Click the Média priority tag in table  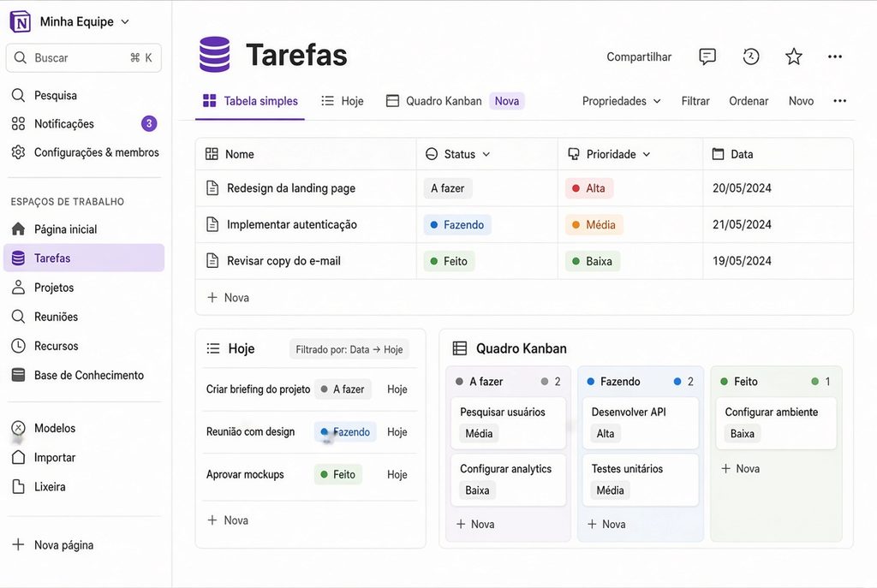[594, 225]
